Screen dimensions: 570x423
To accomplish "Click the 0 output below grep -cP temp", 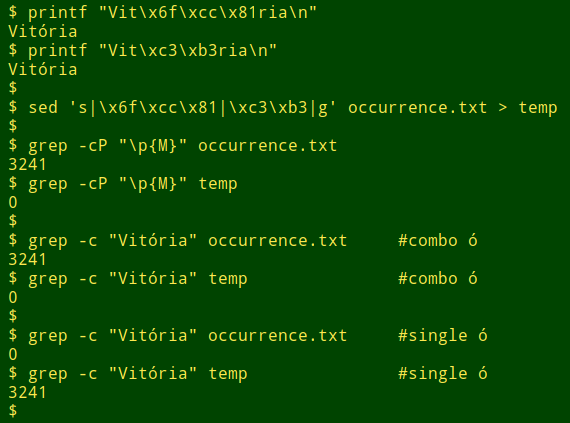I will tap(13, 202).
